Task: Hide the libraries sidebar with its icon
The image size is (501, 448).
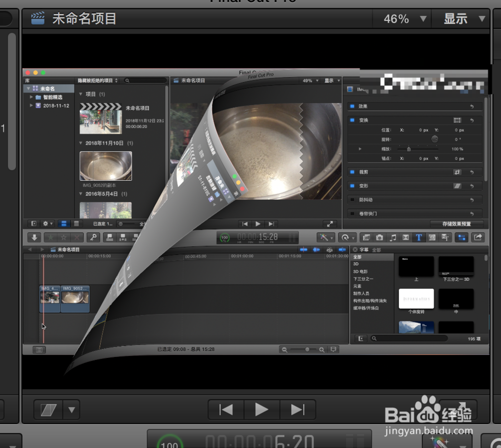Action: pyautogui.click(x=34, y=224)
